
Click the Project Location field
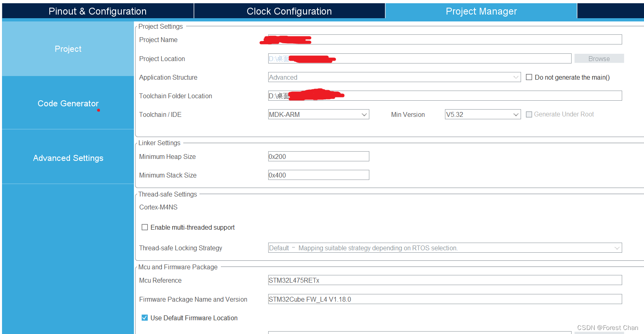(419, 59)
